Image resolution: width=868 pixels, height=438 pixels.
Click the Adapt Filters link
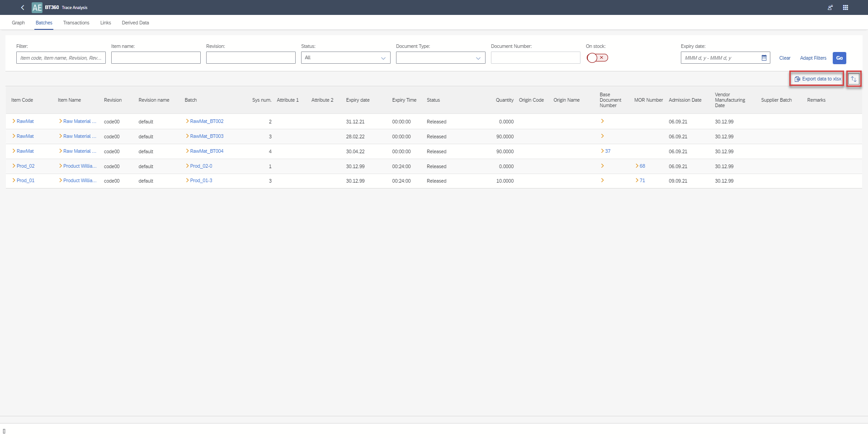pyautogui.click(x=812, y=58)
